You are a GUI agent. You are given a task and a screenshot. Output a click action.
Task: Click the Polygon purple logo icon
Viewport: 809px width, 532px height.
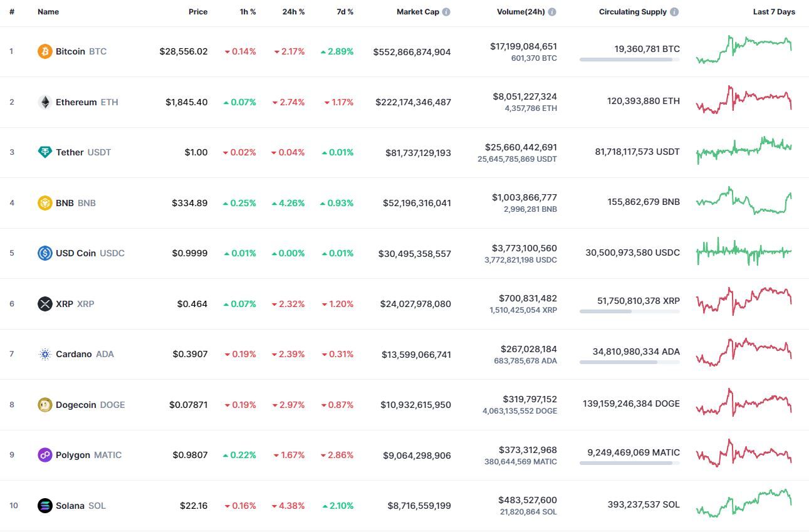point(44,455)
